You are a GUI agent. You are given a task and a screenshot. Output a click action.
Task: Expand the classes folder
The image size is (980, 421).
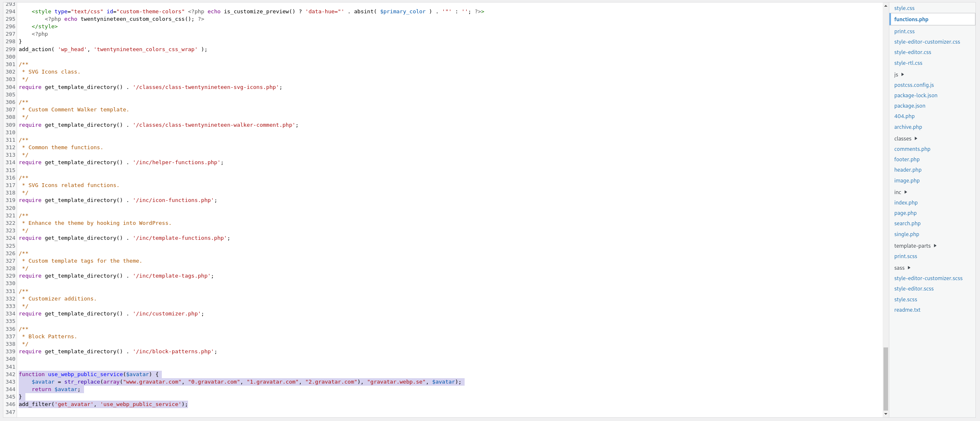click(906, 138)
